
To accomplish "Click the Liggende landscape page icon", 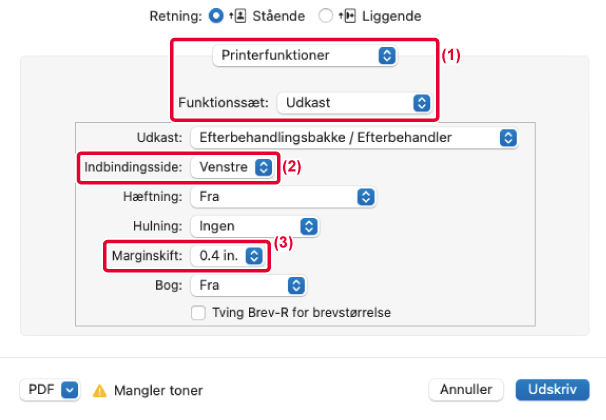I will point(347,16).
